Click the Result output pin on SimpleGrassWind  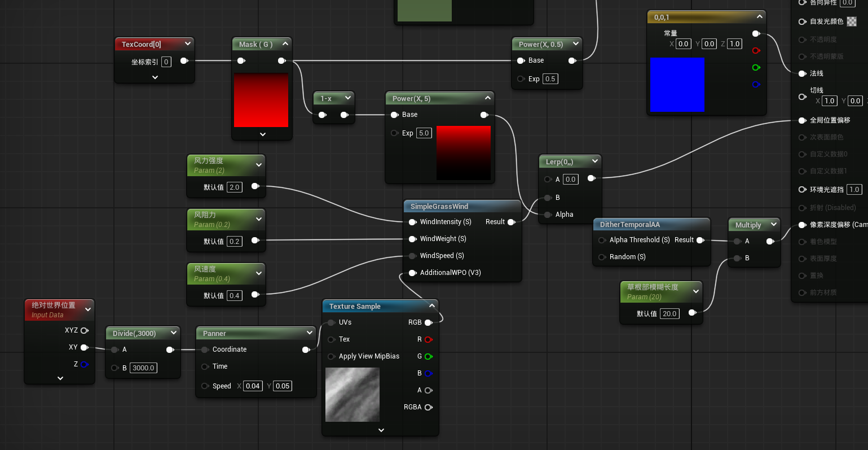click(511, 222)
